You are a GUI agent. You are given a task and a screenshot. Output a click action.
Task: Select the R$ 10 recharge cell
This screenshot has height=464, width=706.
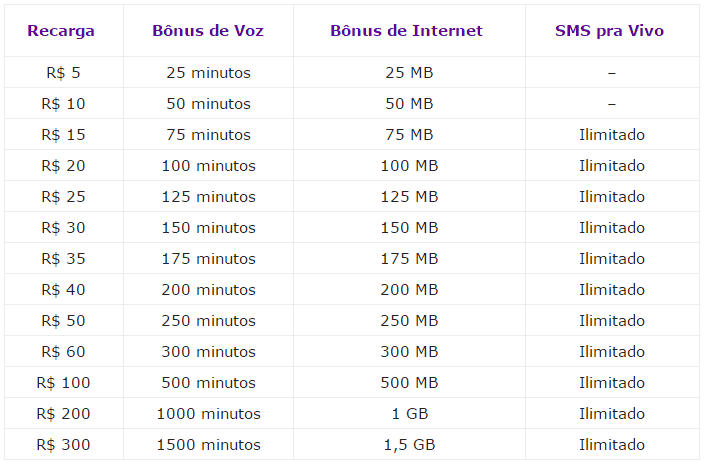(x=63, y=104)
